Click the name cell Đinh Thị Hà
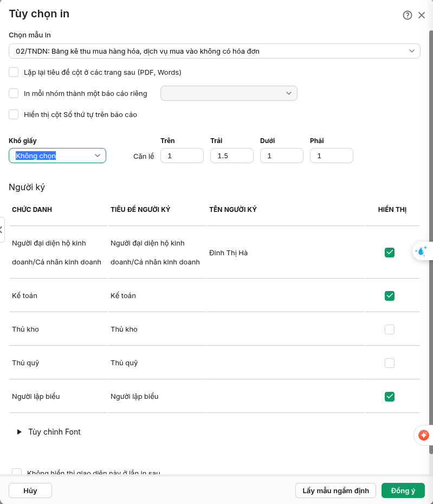 [228, 253]
